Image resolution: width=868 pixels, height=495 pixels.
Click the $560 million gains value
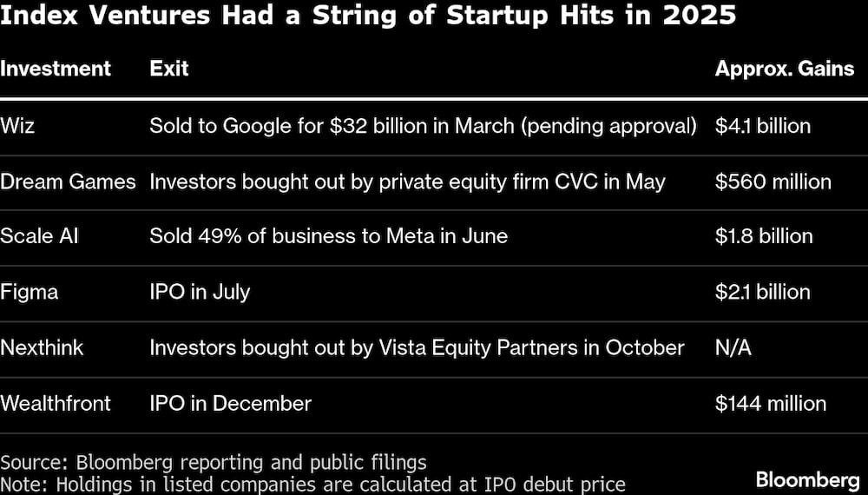773,181
